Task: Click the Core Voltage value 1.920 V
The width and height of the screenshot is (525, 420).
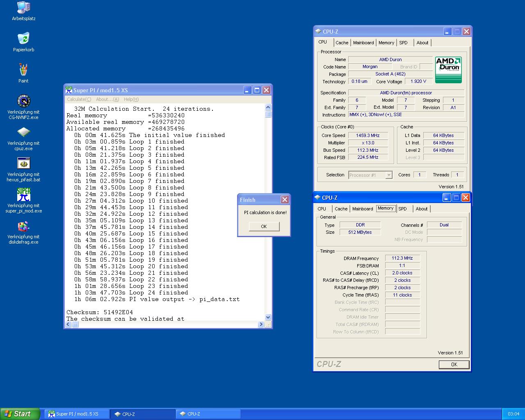Action: (418, 81)
